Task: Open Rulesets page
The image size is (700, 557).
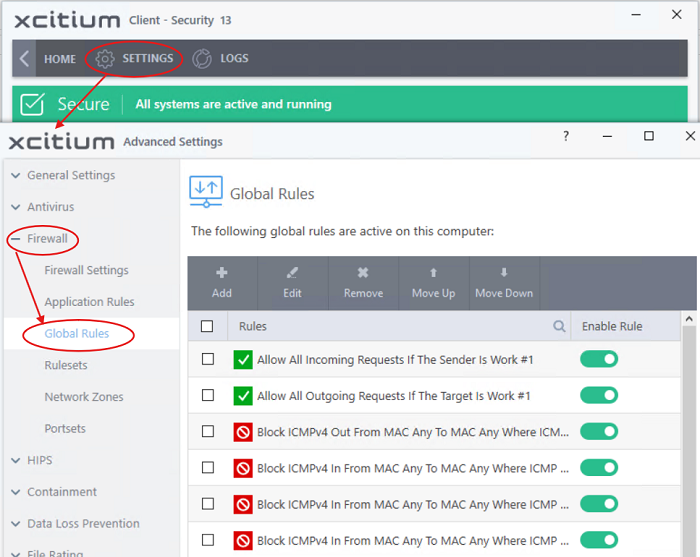Action: tap(66, 366)
